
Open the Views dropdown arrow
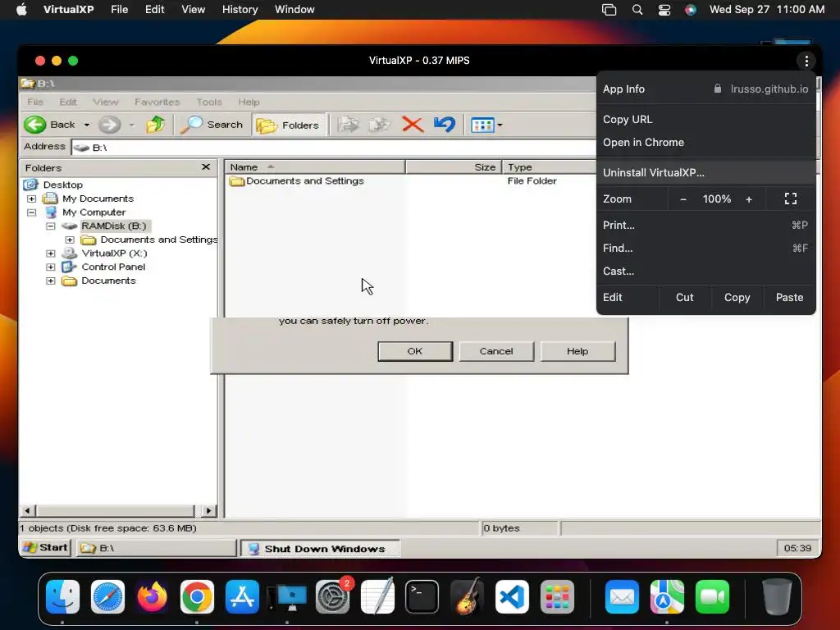point(500,126)
